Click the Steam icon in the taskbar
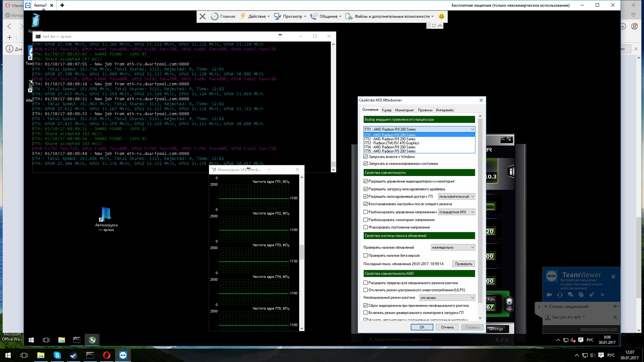 (73, 355)
